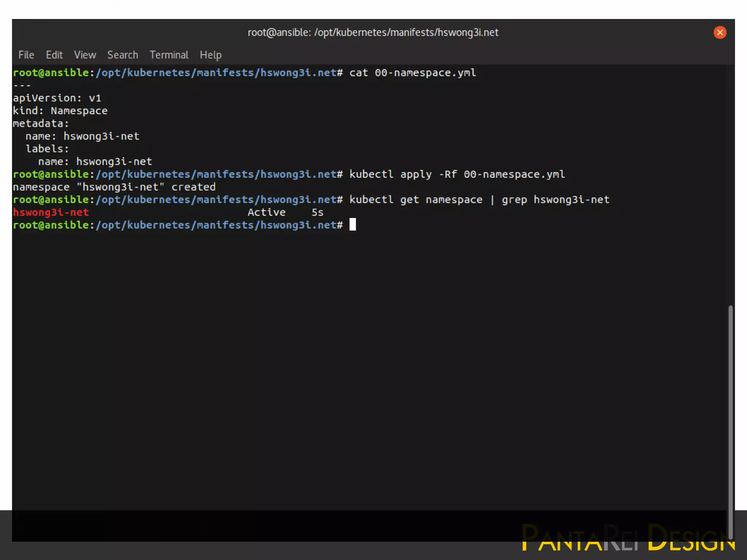The image size is (747, 560).
Task: Click the 'Active' status text
Action: tap(266, 212)
